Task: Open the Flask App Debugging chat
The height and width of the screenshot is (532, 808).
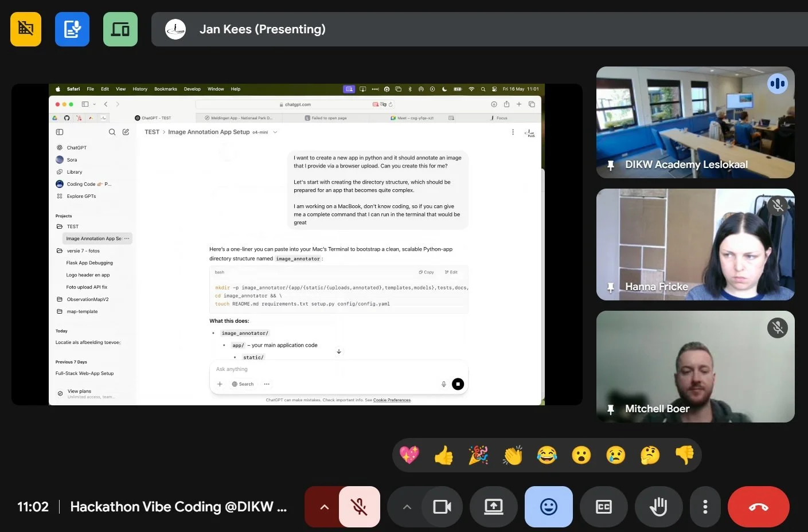Action: point(89,263)
